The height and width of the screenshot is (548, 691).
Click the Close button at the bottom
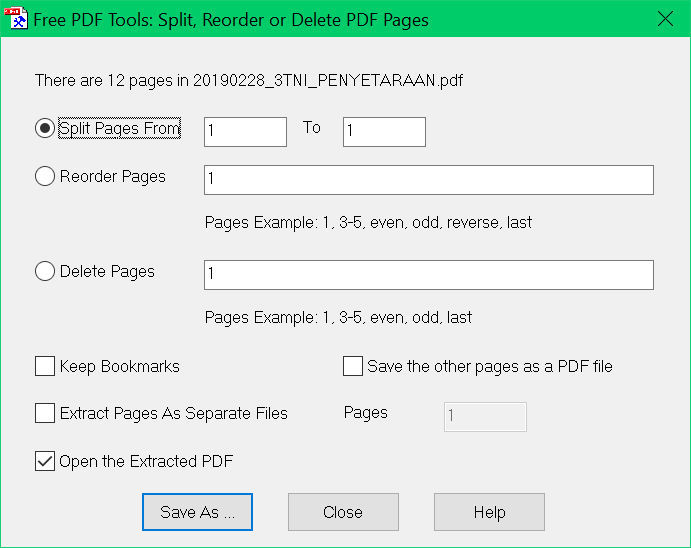click(343, 512)
